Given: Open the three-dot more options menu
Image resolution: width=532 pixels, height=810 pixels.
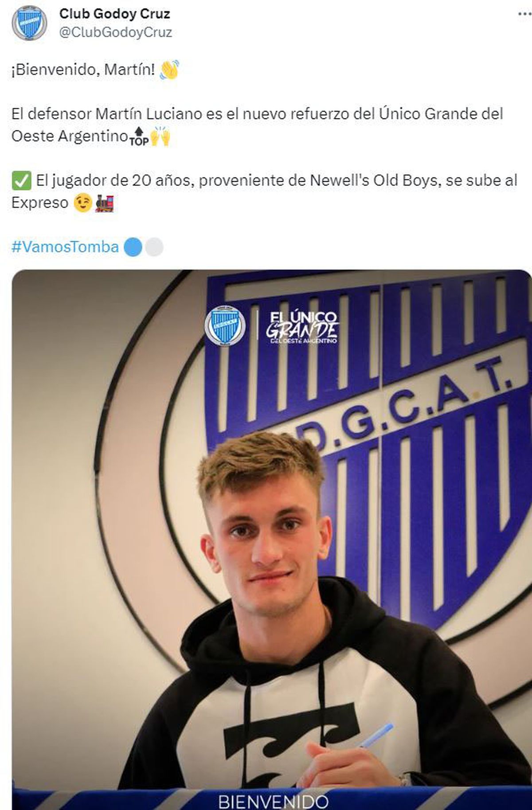Looking at the screenshot, I should [x=524, y=14].
